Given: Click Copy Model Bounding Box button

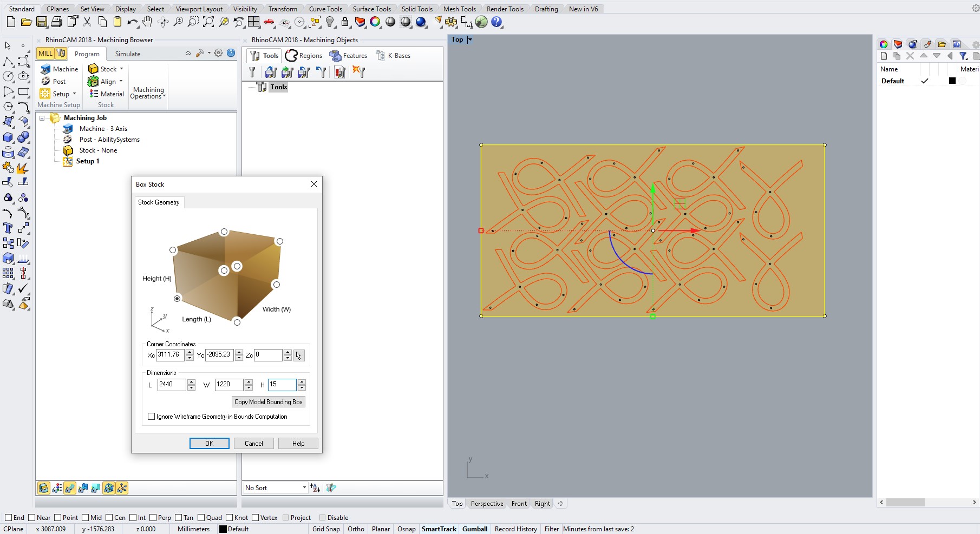Looking at the screenshot, I should [x=269, y=402].
